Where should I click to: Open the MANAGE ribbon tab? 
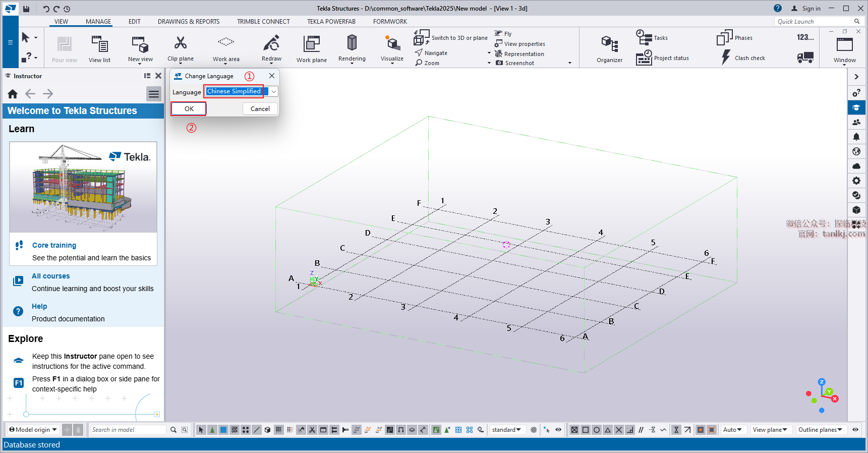coord(98,22)
